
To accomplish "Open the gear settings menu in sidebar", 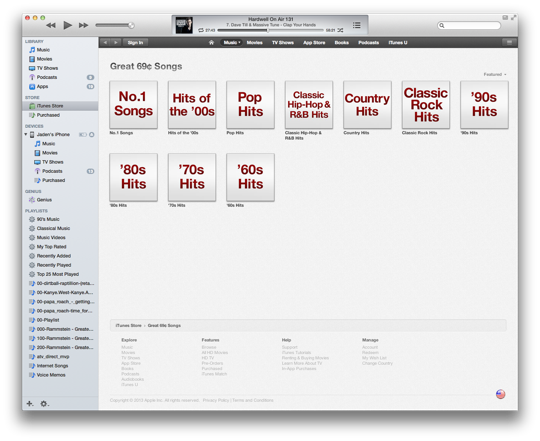I will [44, 403].
